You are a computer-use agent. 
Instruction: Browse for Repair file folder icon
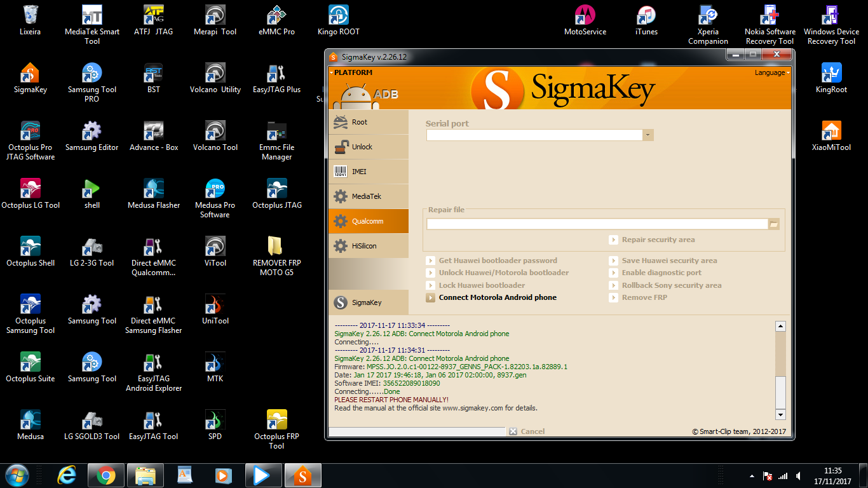[x=773, y=224]
